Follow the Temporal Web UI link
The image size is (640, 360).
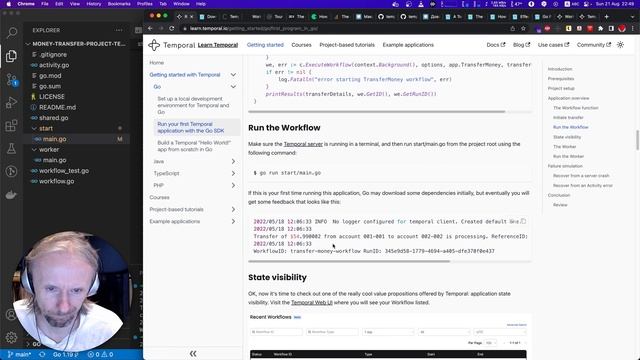click(x=312, y=302)
